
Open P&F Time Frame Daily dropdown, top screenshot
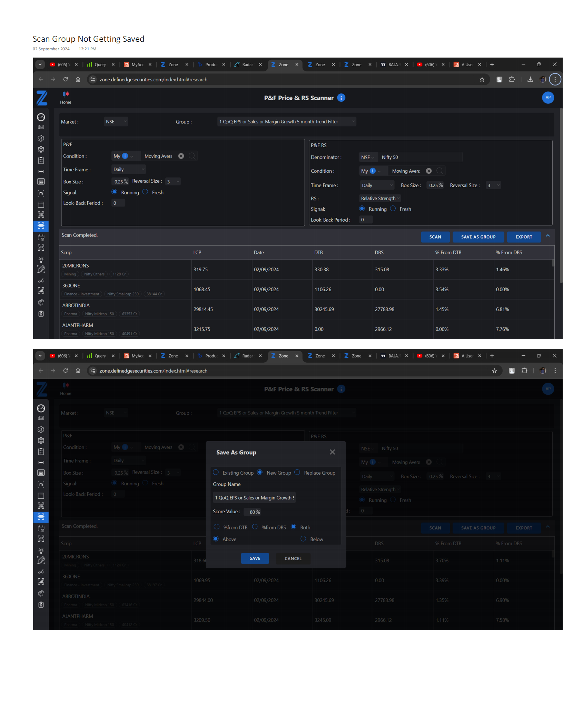click(129, 169)
